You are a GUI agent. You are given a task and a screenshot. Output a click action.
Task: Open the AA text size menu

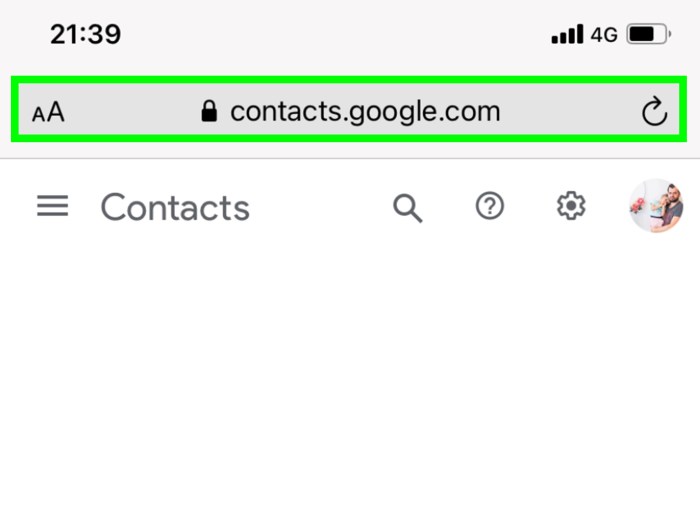[x=48, y=112]
